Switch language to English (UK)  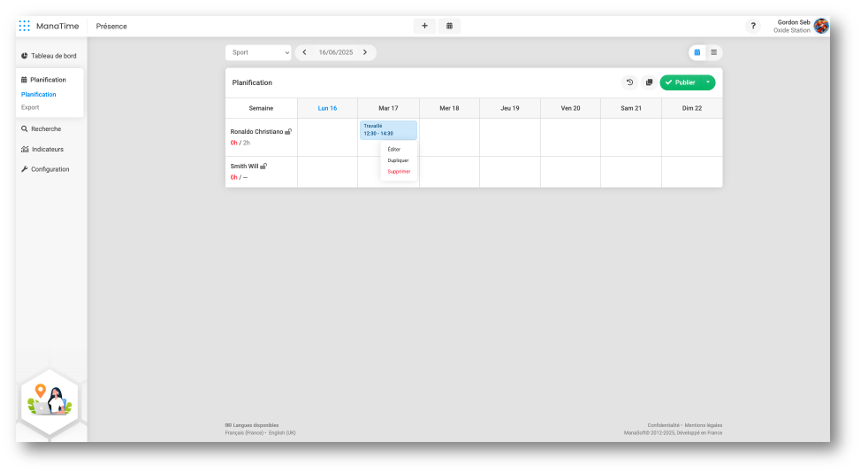point(282,433)
